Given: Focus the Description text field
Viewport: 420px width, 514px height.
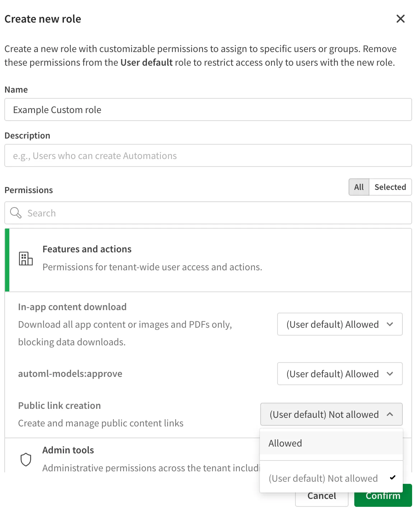Looking at the screenshot, I should pos(208,156).
